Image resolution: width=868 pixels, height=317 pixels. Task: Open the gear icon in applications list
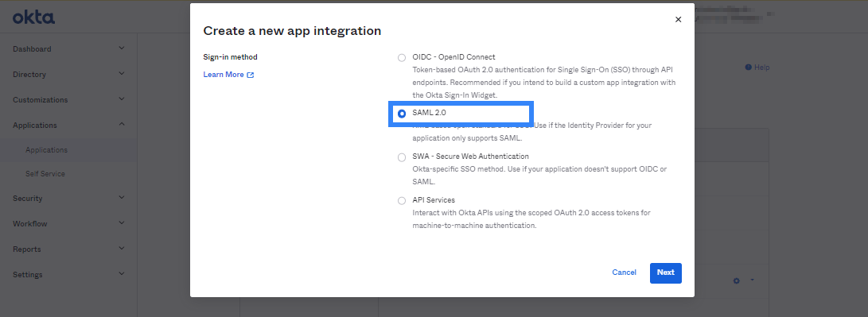tap(736, 281)
